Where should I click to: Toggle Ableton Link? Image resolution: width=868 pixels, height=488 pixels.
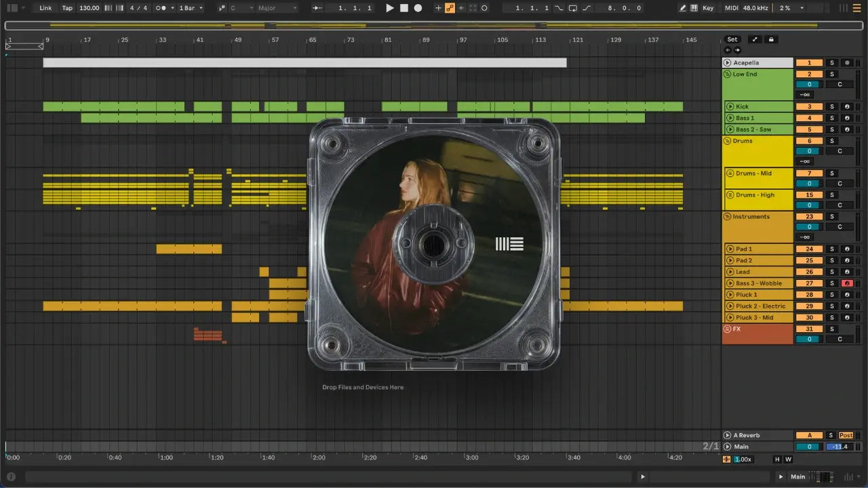(45, 8)
